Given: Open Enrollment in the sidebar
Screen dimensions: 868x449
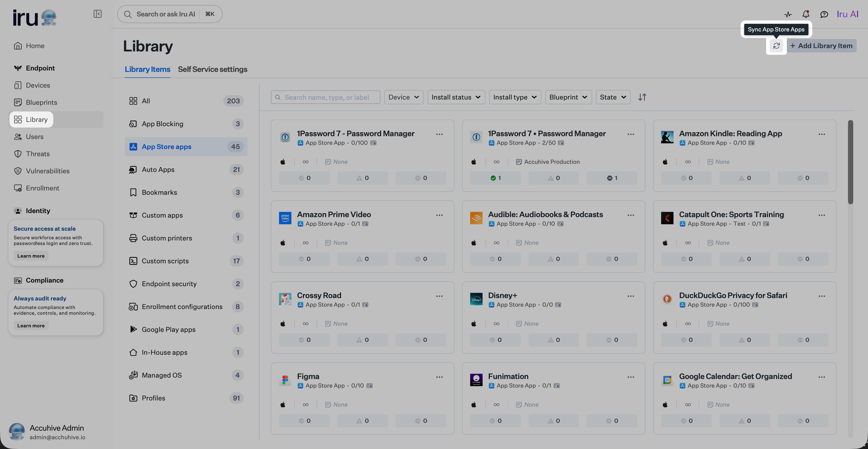Looking at the screenshot, I should tap(42, 188).
